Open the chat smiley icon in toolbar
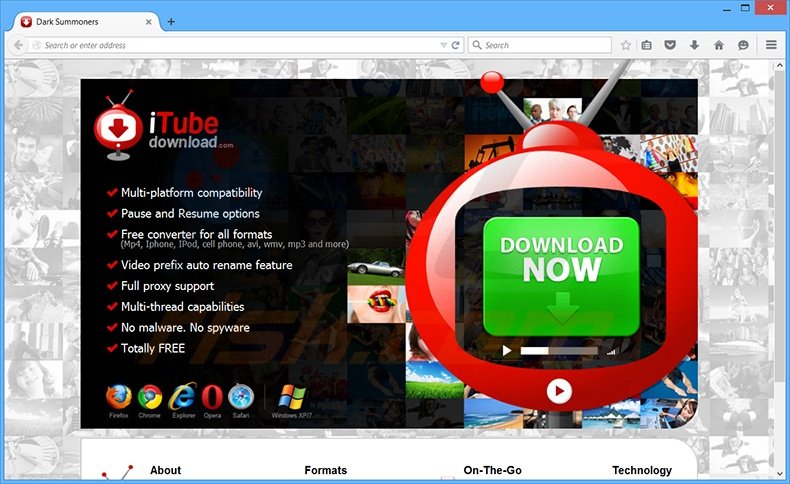The width and height of the screenshot is (790, 484). (743, 45)
